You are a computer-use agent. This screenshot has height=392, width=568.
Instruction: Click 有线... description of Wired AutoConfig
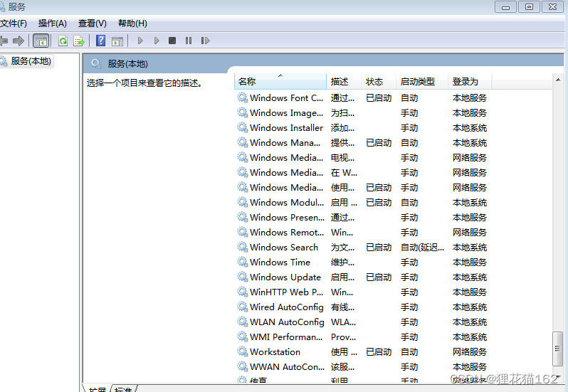(x=342, y=307)
